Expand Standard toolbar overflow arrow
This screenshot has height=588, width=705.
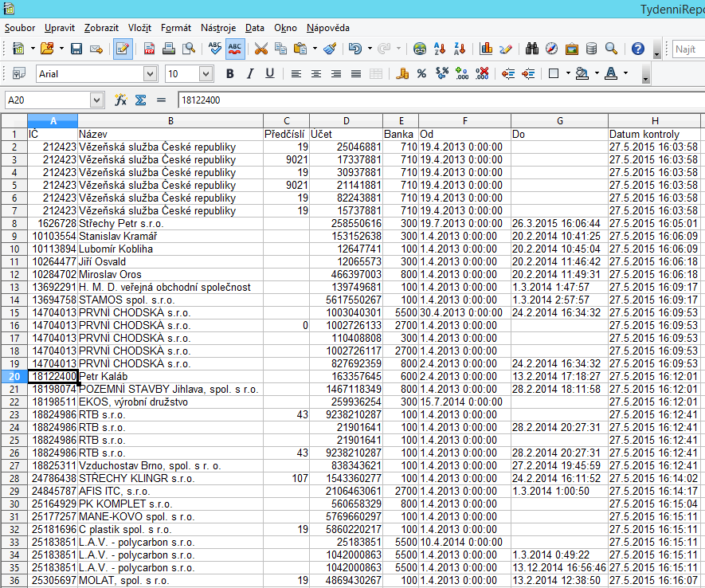(657, 49)
